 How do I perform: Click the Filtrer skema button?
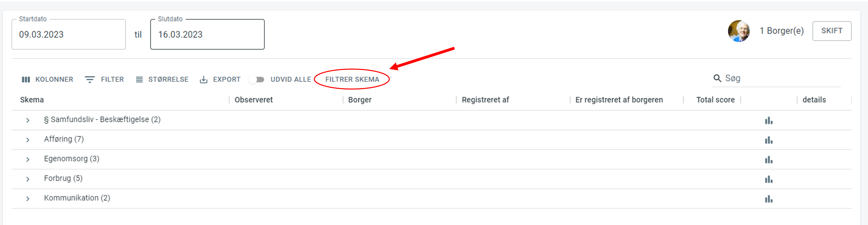[352, 79]
